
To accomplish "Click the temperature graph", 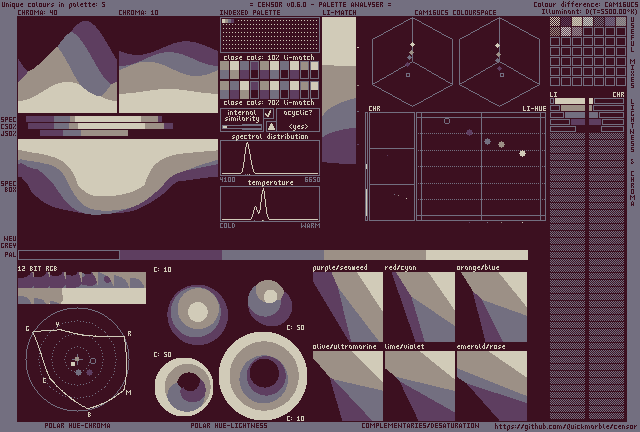I will tap(269, 204).
